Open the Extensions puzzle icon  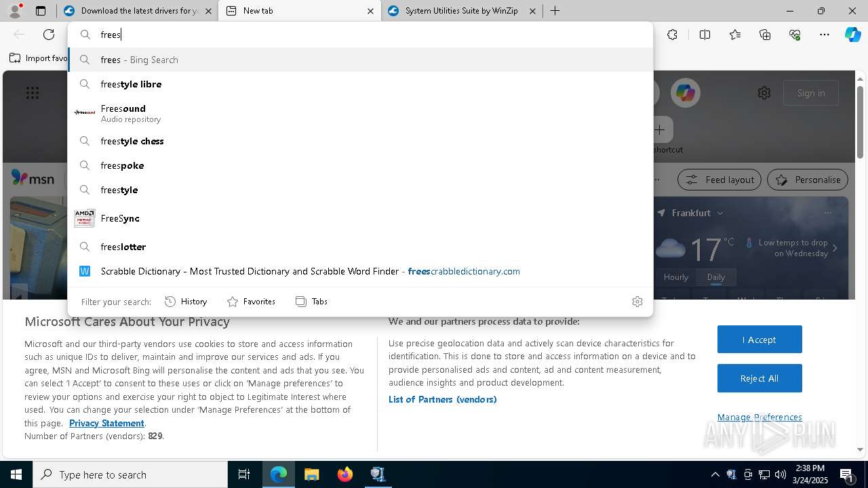[672, 35]
